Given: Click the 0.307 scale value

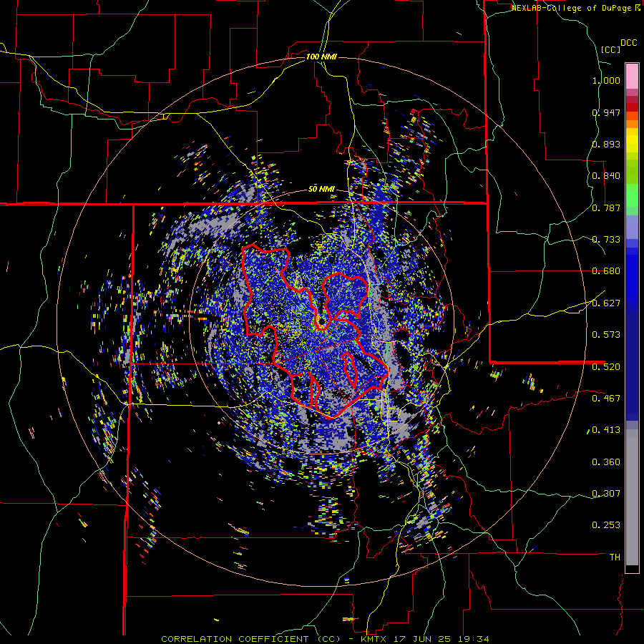Looking at the screenshot, I should pyautogui.click(x=606, y=494).
